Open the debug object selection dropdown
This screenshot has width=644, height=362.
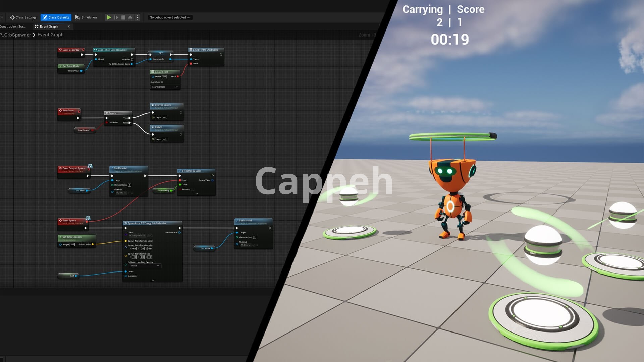pyautogui.click(x=170, y=17)
